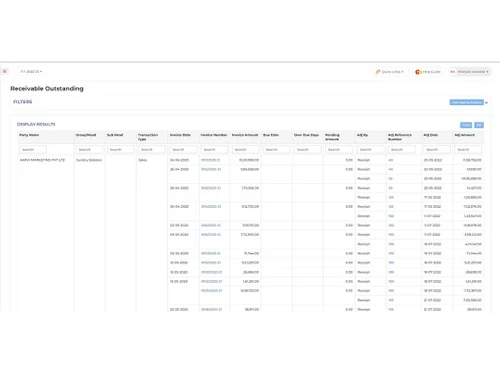Click the Quick Links pencil icon
500x375 pixels.
pos(378,72)
